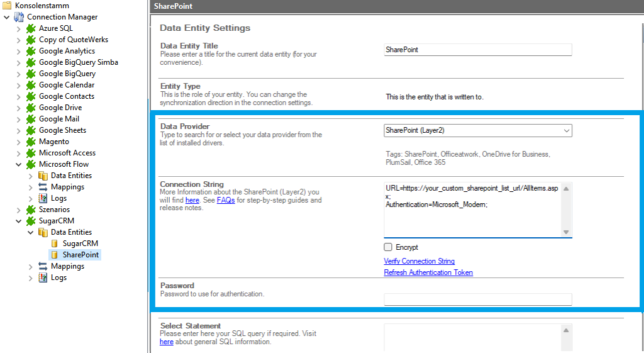Expand Mappings under SugarCRM

tap(30, 267)
